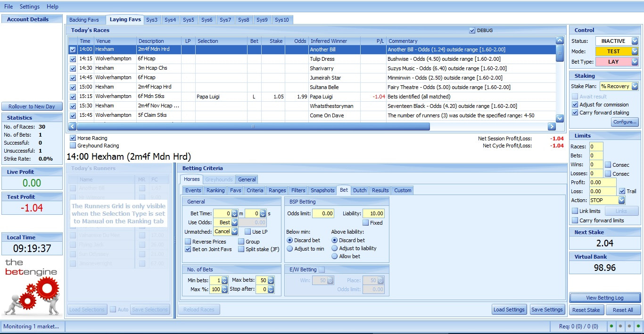The image size is (644, 334).
Task: Click the View Betting Log button
Action: pos(605,298)
